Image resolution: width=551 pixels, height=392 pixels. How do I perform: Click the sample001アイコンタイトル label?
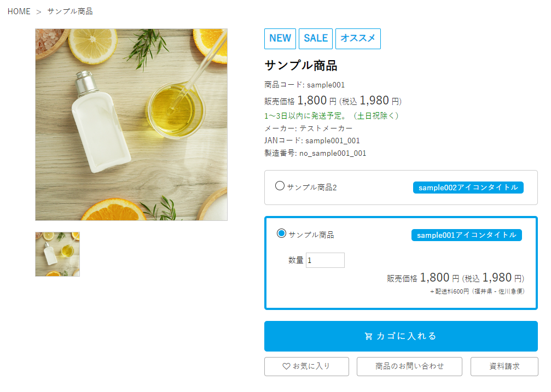(466, 235)
